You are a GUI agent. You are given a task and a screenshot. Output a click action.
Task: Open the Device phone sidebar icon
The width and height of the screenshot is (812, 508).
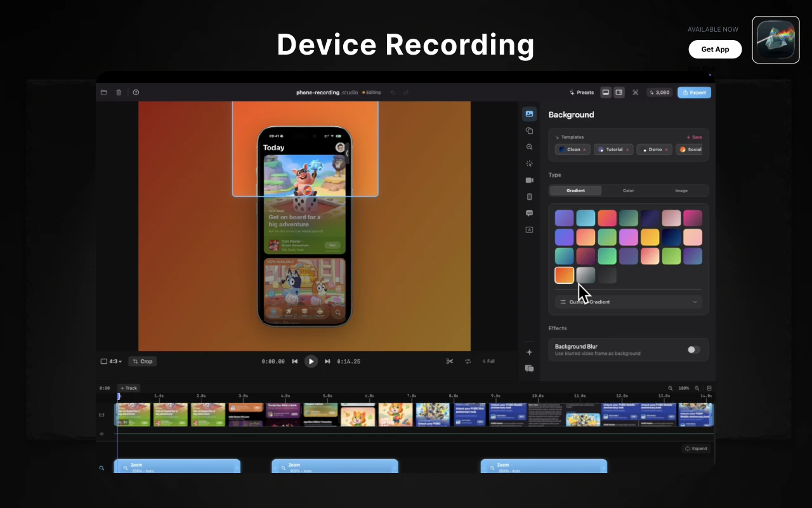pyautogui.click(x=529, y=197)
